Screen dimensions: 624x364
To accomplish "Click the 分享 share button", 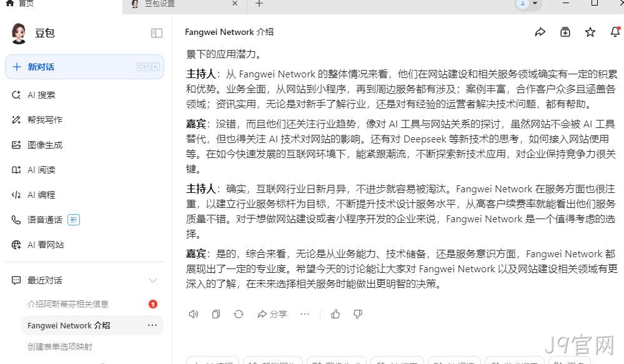I will tap(272, 314).
